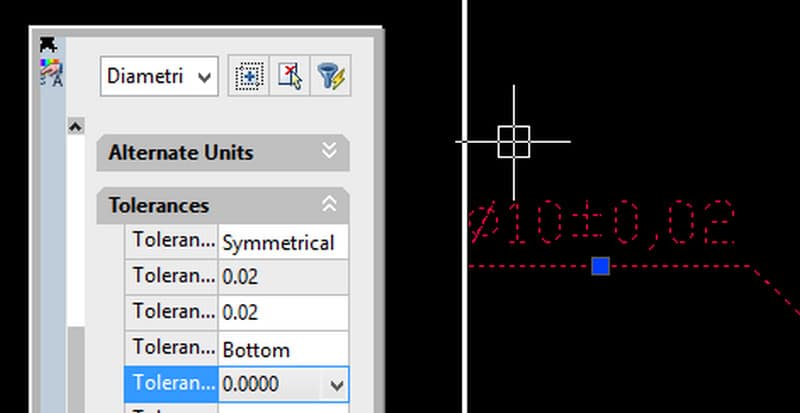Click the scroll up arrow in palette
Screen dimensions: 800x413
tap(76, 127)
